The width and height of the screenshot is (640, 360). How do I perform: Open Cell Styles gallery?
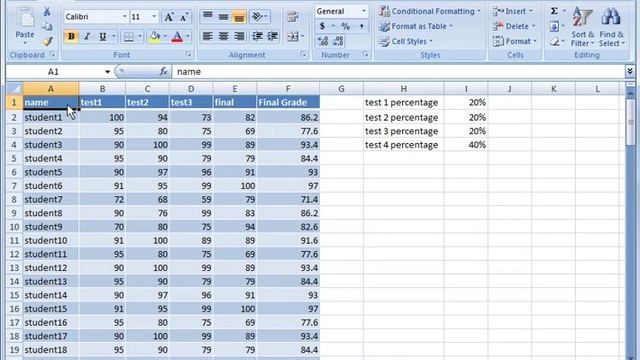pyautogui.click(x=406, y=41)
